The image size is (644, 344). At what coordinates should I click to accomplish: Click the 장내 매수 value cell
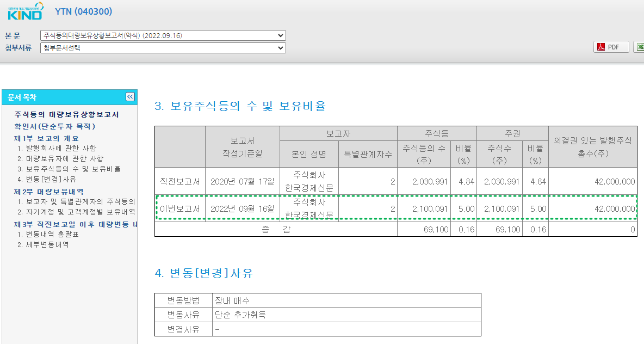[346, 300]
